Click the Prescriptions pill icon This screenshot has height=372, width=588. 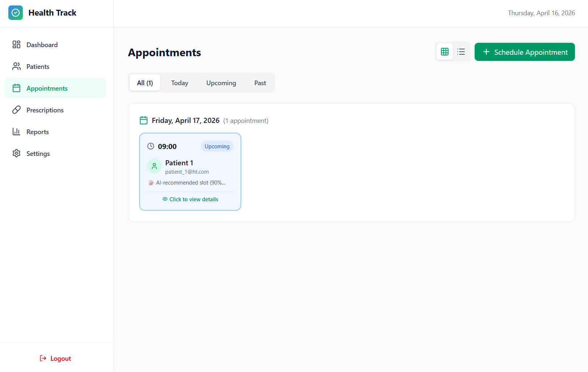tap(16, 109)
